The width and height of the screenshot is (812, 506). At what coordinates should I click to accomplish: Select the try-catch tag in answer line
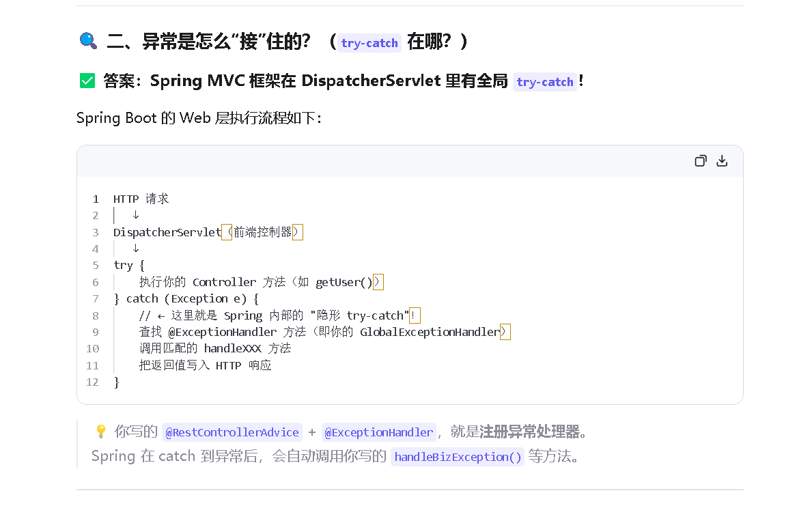coord(545,82)
